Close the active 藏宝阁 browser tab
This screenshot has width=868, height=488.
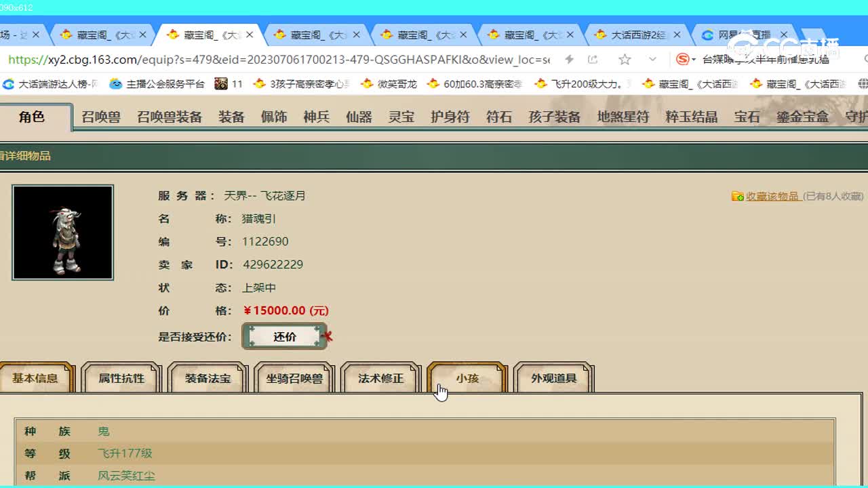pyautogui.click(x=250, y=35)
